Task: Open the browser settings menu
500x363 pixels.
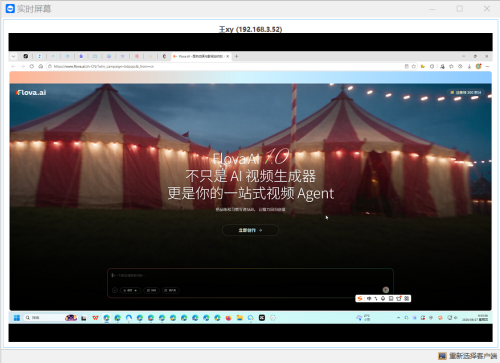Action: [487, 66]
